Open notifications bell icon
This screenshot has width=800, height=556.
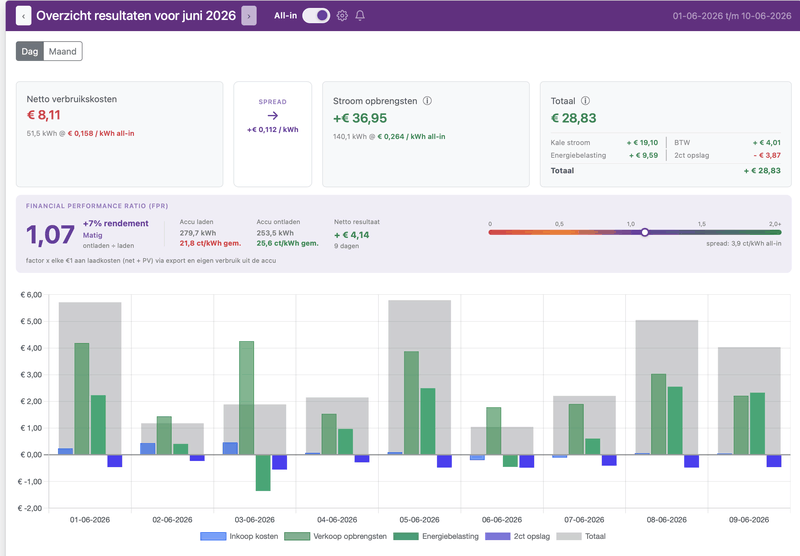[x=360, y=16]
